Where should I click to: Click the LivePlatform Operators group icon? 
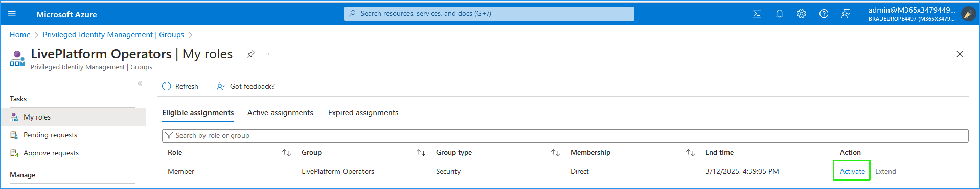[17, 58]
